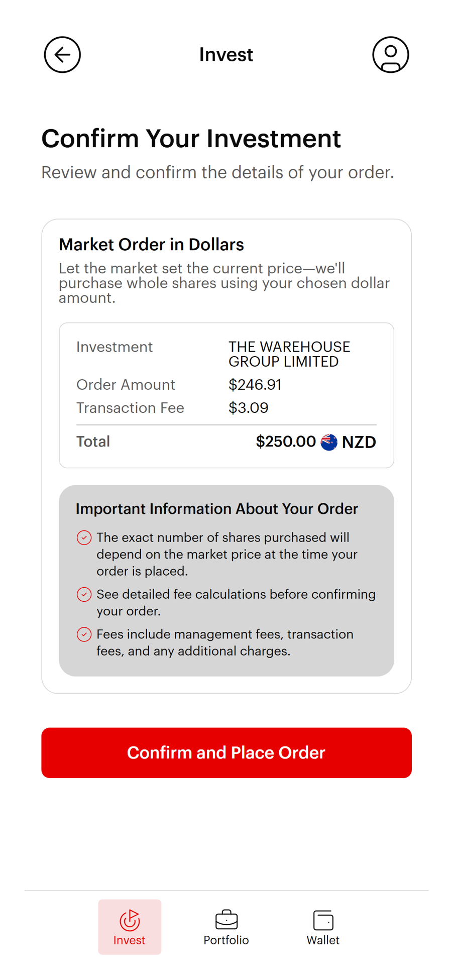Select the Transaction Fee amount
This screenshot has height=980, width=452.
[x=249, y=408]
